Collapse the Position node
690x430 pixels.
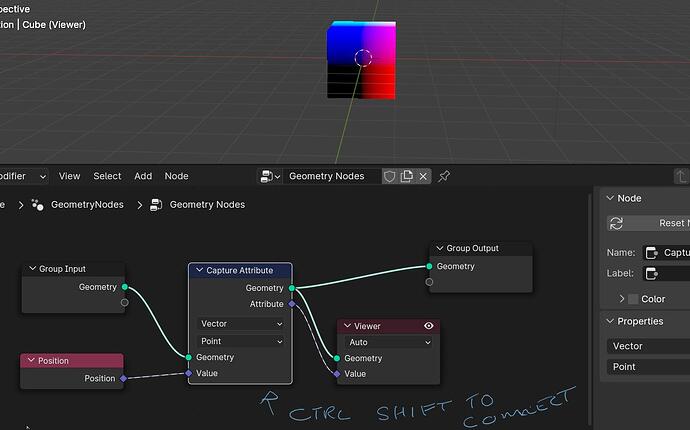point(31,360)
